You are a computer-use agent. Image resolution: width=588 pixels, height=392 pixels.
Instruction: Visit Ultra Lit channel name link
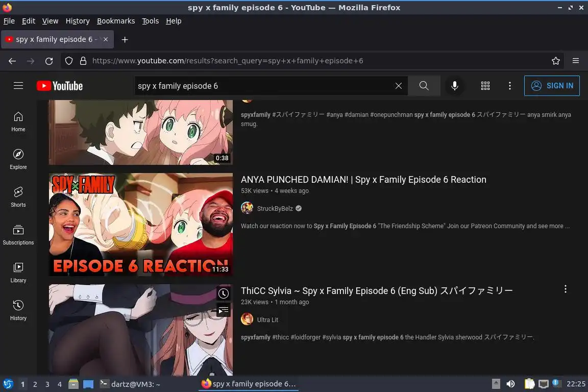pos(267,320)
